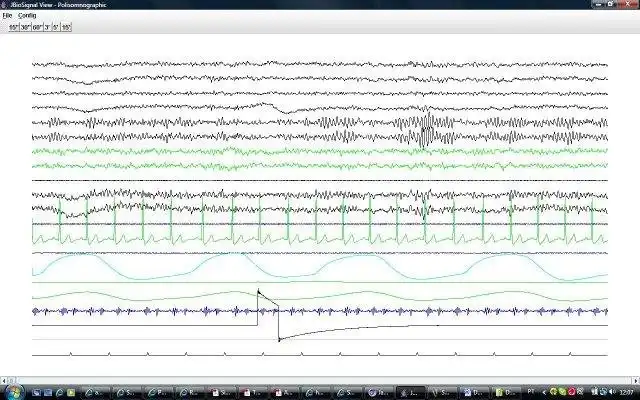
Task: Open the Windows Start menu
Action: (x=14, y=392)
